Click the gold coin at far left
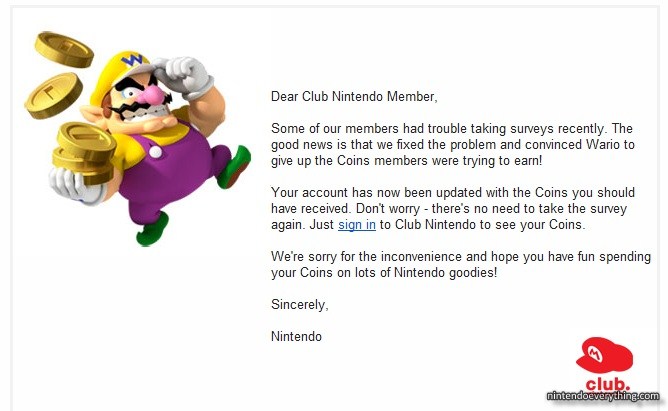The height and width of the screenshot is (411, 668). coord(53,94)
